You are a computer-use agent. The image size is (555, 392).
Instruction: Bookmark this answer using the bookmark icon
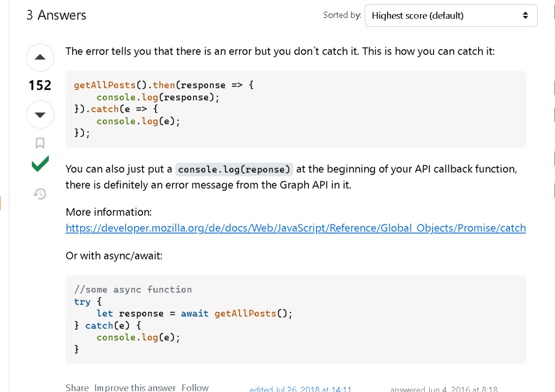tap(40, 143)
